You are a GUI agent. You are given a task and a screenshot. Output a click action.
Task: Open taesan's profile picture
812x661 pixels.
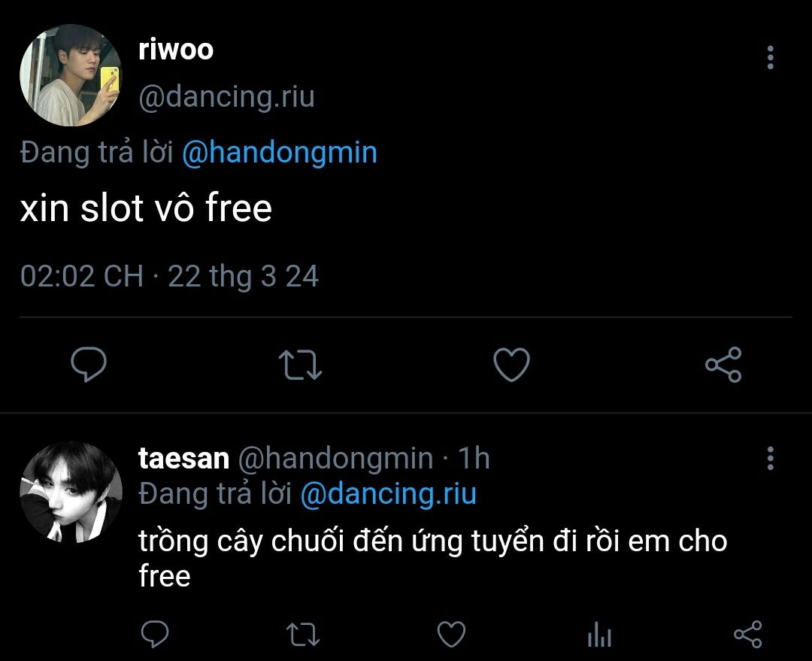click(x=71, y=492)
